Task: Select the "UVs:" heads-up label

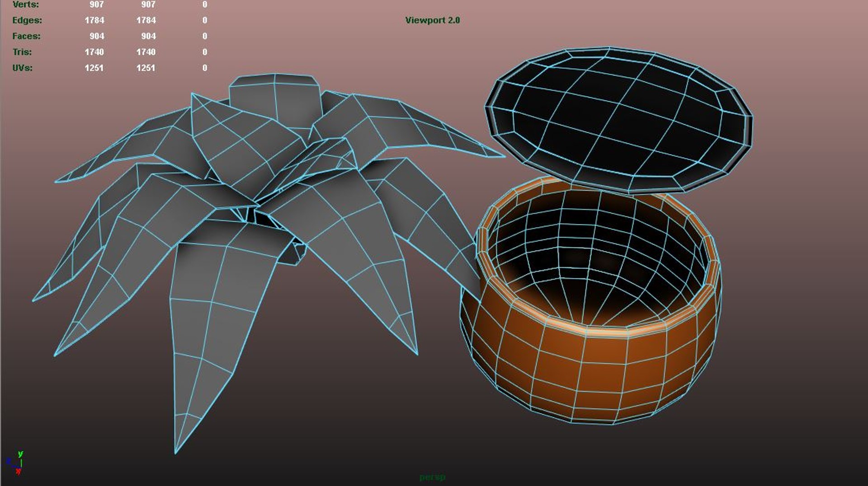Action: point(23,68)
